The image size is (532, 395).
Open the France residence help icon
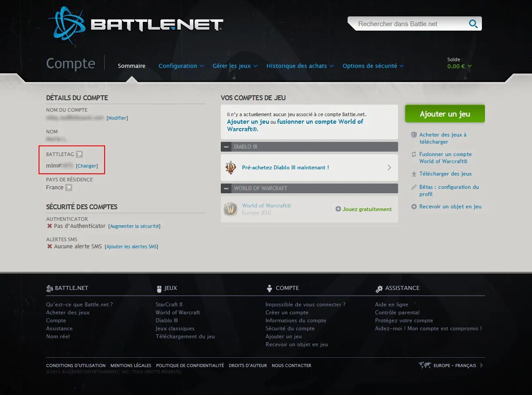pyautogui.click(x=69, y=188)
